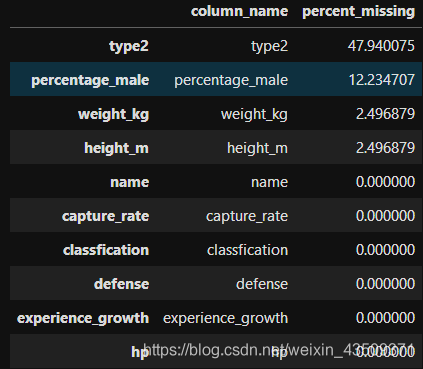
Task: Select the value 47.940075
Action: coord(381,46)
